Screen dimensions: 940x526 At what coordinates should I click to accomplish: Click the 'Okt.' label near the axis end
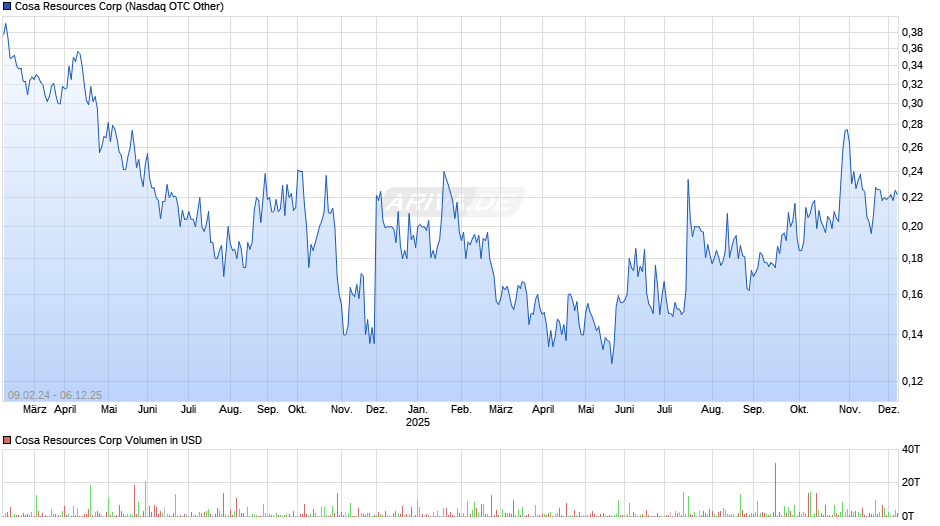799,410
